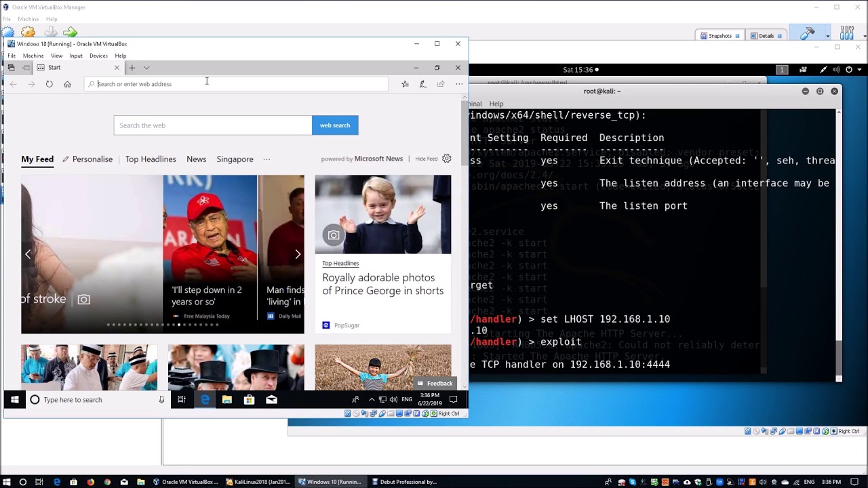Open feed settings gear icon

(x=446, y=159)
